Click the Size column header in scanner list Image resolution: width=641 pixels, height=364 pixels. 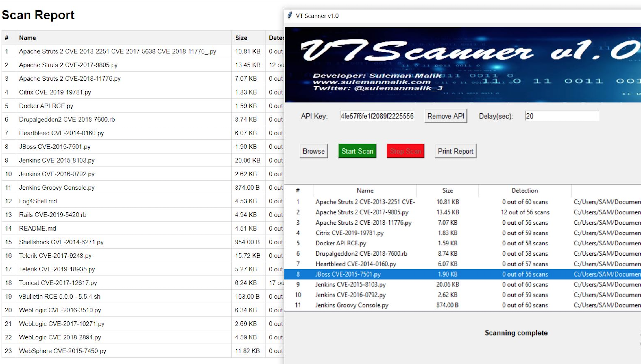point(447,191)
